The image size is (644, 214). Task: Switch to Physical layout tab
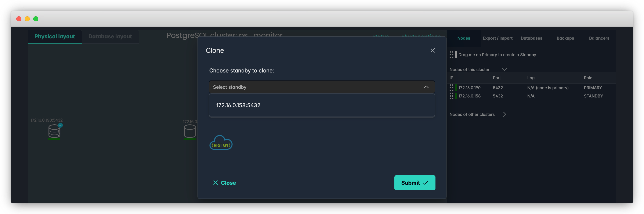[54, 36]
